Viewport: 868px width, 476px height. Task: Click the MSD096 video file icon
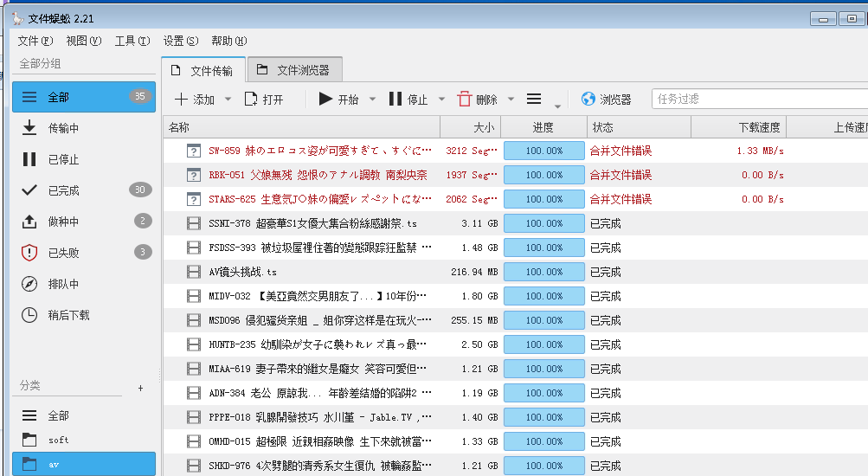(x=194, y=320)
